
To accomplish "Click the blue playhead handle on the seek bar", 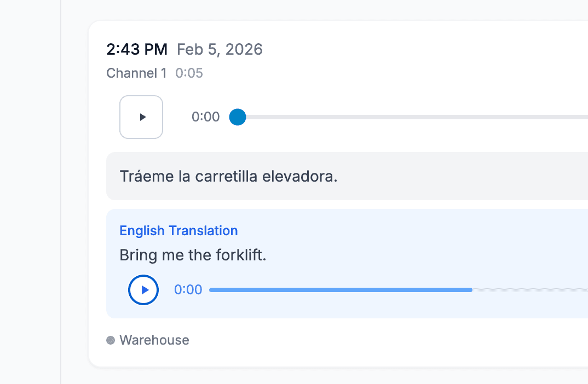I will (238, 117).
